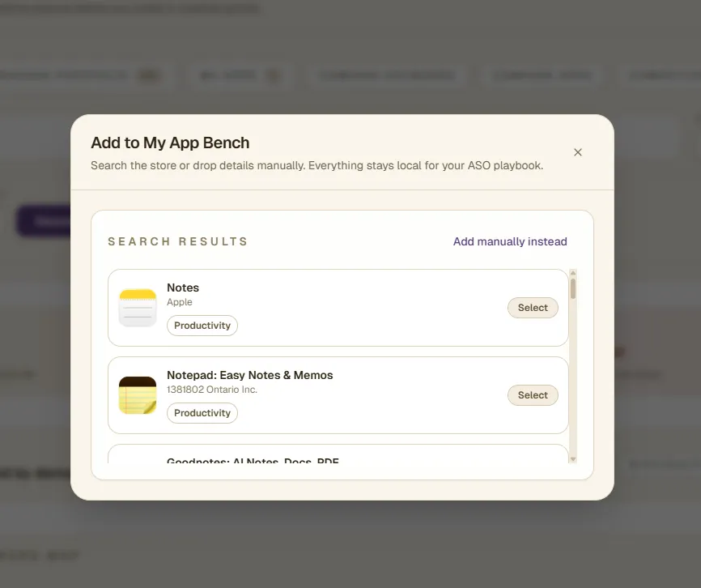Click the partially visible Goodnotes result
The height and width of the screenshot is (588, 701).
tap(253, 461)
